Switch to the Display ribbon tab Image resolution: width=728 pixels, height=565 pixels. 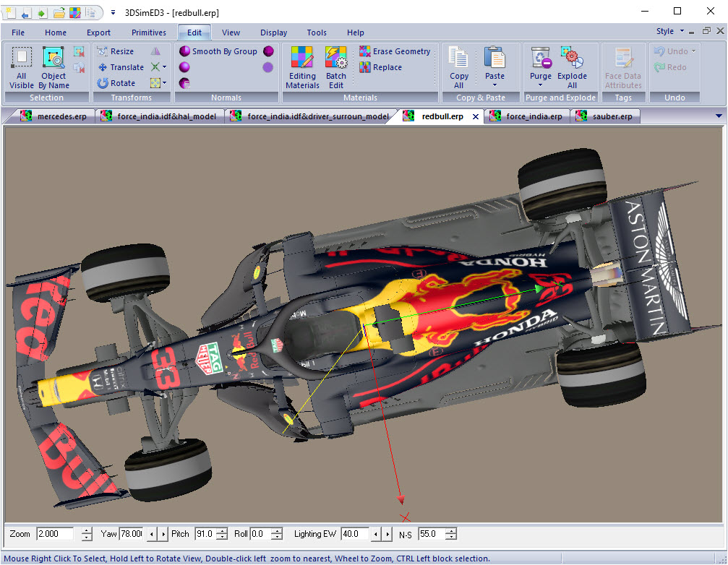click(x=273, y=33)
